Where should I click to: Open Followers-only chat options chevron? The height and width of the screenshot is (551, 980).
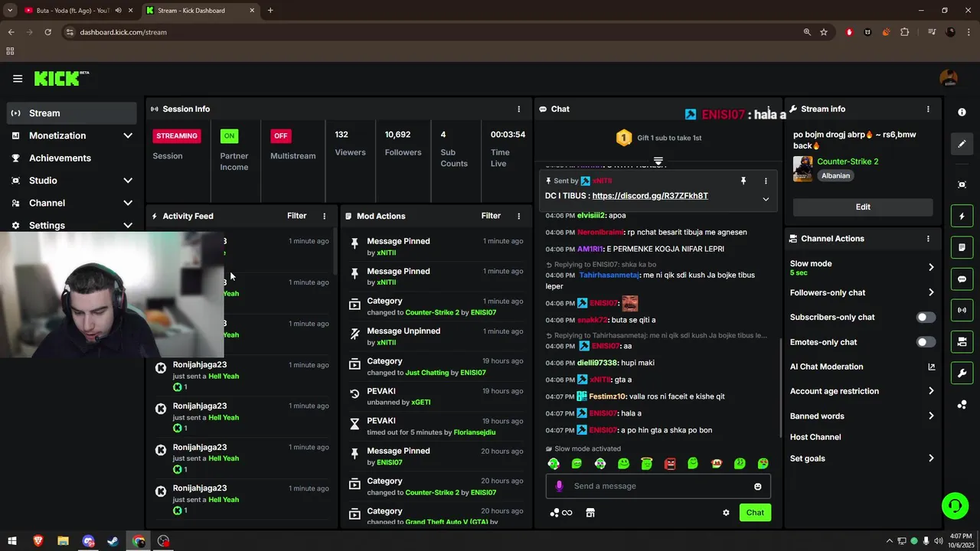[931, 292]
